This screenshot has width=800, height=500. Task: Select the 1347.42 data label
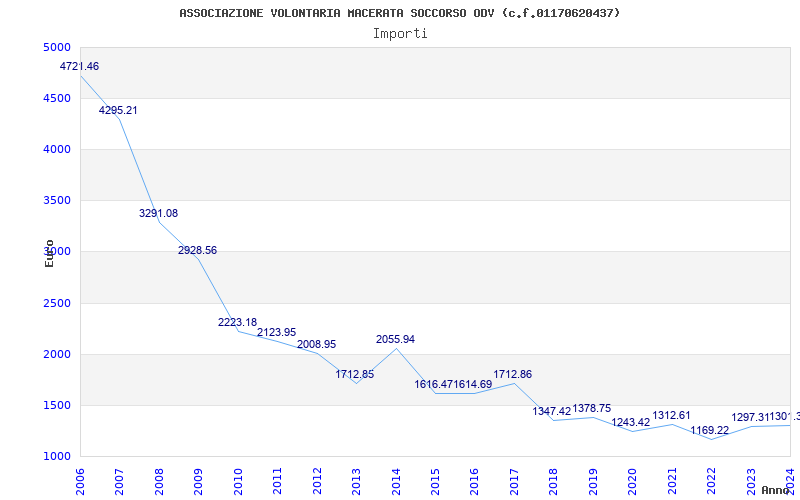click(552, 411)
